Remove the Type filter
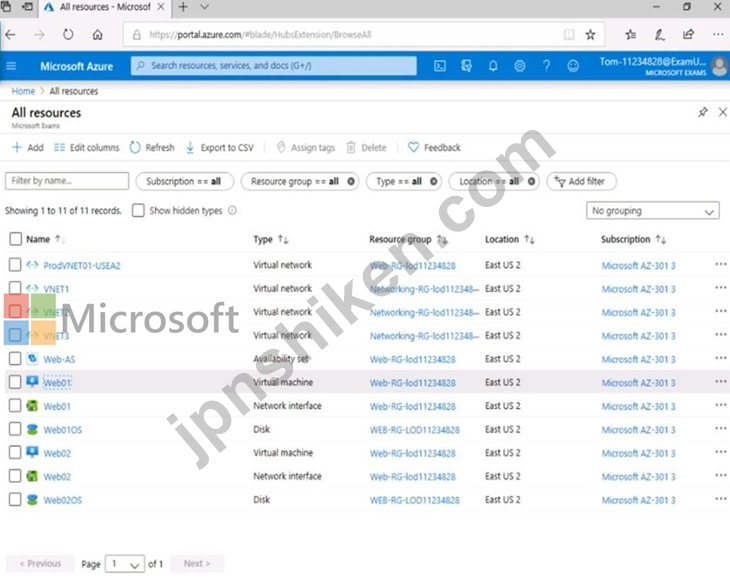Screen dimensions: 730x579 [433, 182]
